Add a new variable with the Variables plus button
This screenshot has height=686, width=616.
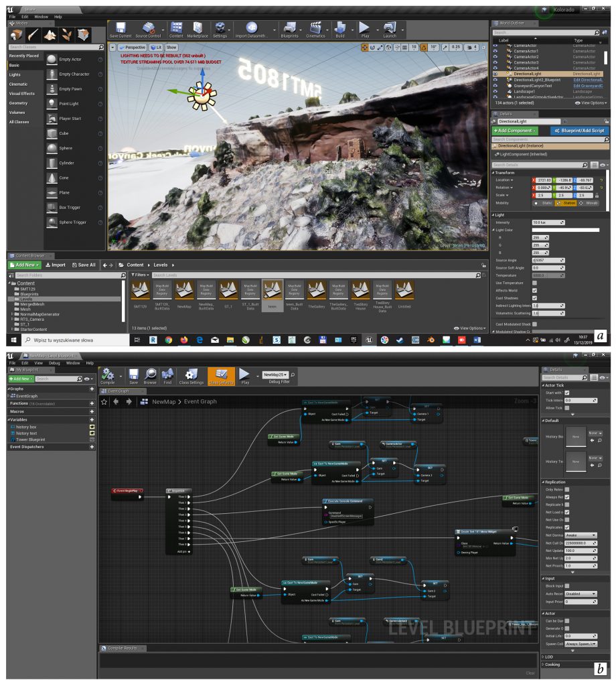(92, 419)
